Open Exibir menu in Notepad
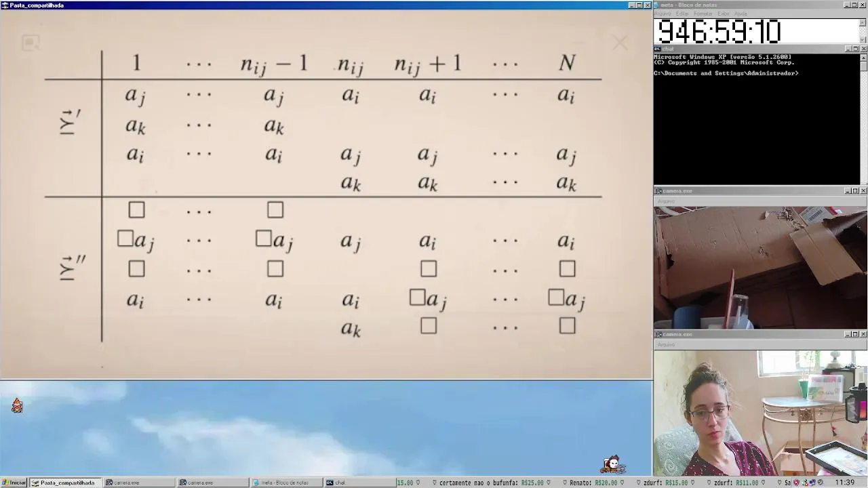The width and height of the screenshot is (868, 488). [724, 14]
